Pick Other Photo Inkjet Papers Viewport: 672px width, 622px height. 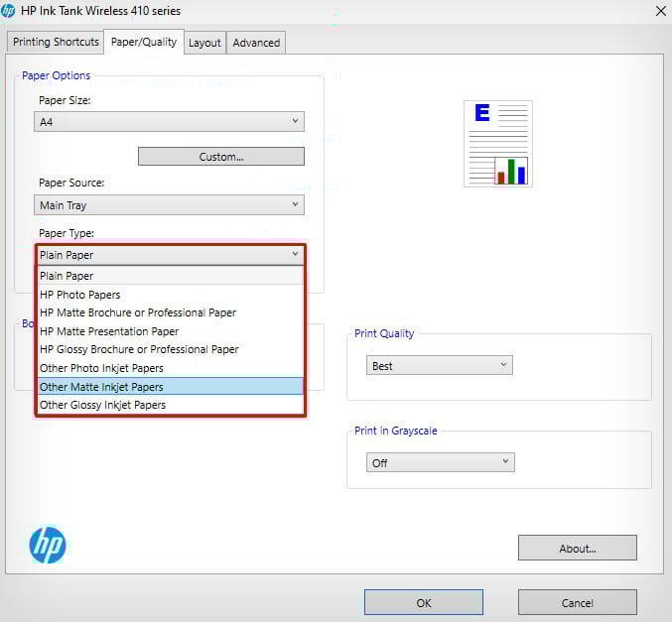pos(170,368)
